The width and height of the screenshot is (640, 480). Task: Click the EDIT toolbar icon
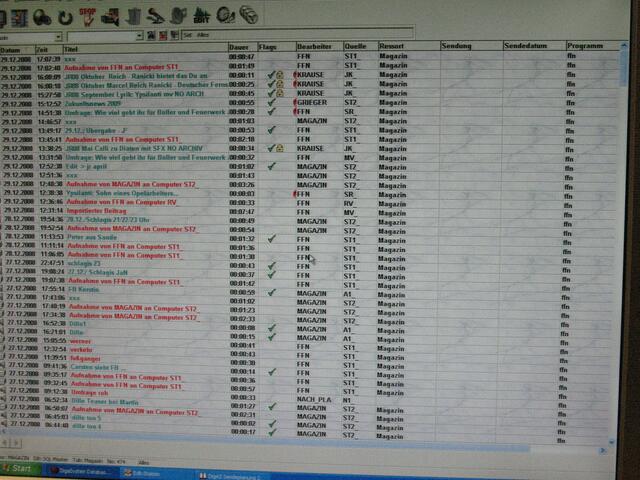click(x=203, y=15)
